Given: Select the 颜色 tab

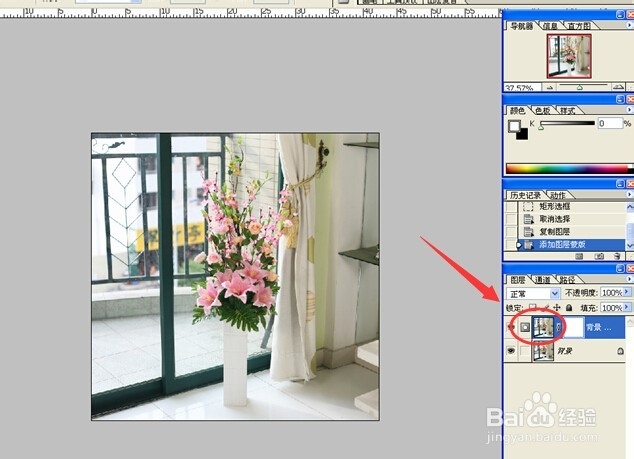Looking at the screenshot, I should click(x=517, y=110).
